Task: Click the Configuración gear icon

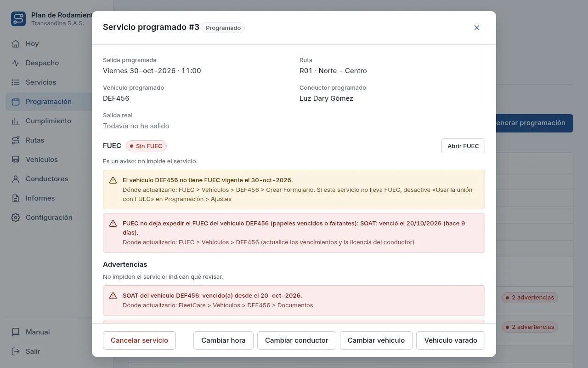Action: [16, 218]
